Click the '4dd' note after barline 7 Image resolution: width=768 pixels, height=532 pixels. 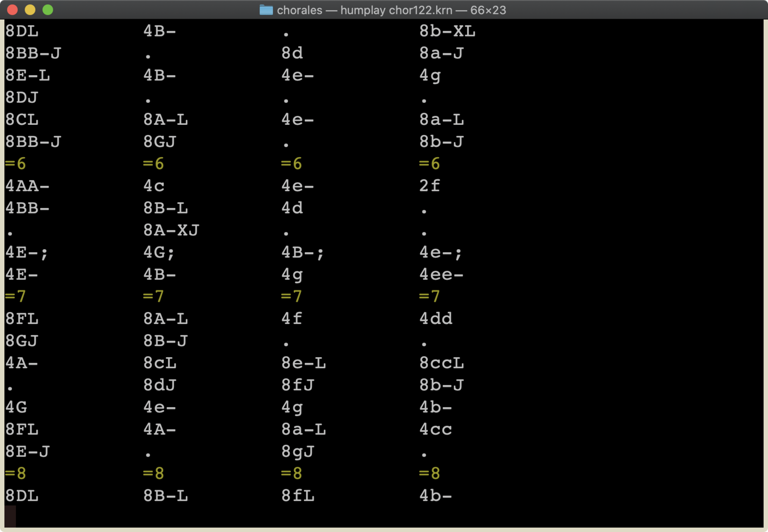coord(435,319)
